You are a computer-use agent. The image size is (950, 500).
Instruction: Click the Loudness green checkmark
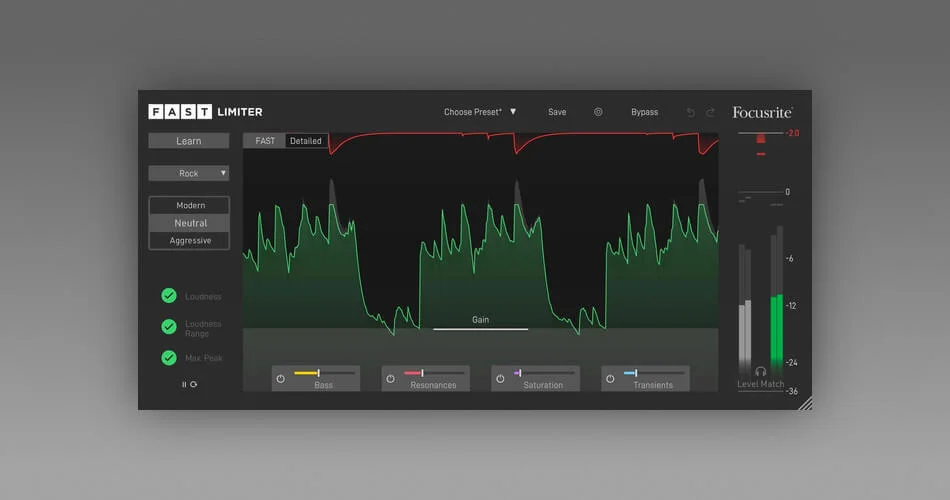[x=169, y=296]
